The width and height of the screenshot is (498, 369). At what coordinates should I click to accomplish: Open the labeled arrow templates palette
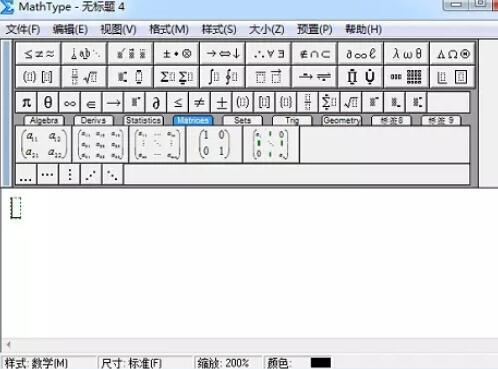314,77
